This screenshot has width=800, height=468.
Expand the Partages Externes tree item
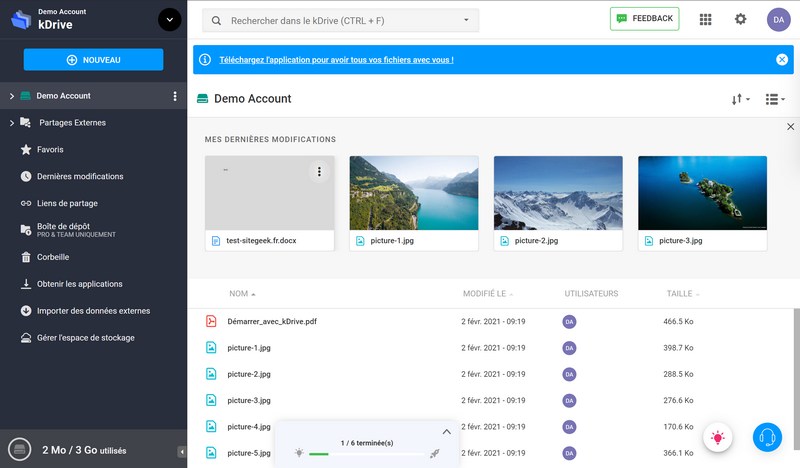tap(11, 123)
